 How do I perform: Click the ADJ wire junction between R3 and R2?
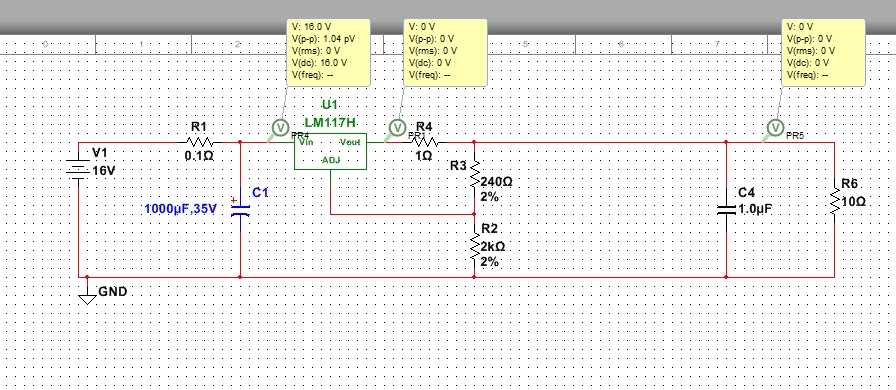pos(474,214)
